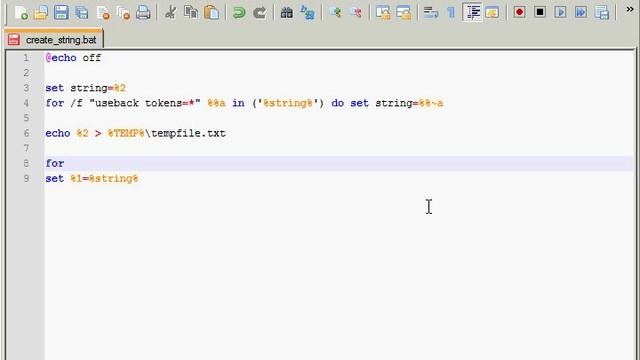This screenshot has height=360, width=640.
Task: Open the Replace dialog icon
Action: click(307, 13)
